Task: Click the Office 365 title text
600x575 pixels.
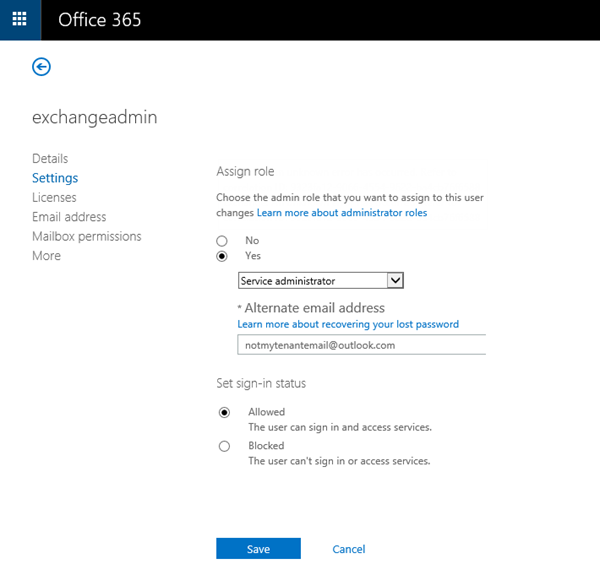Action: click(x=99, y=20)
